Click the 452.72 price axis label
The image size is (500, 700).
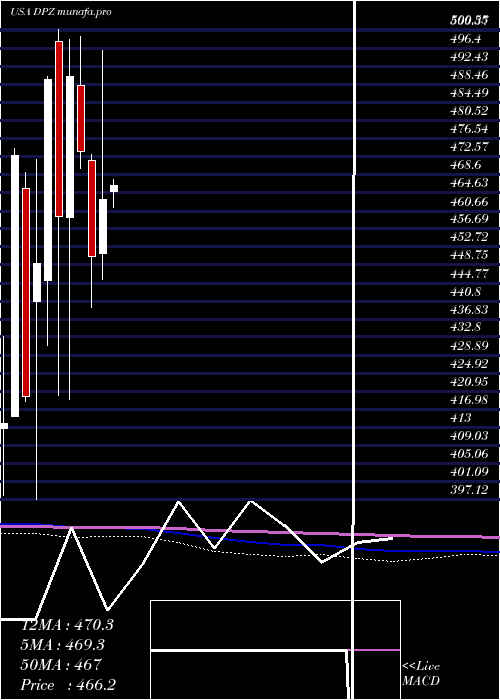(469, 238)
